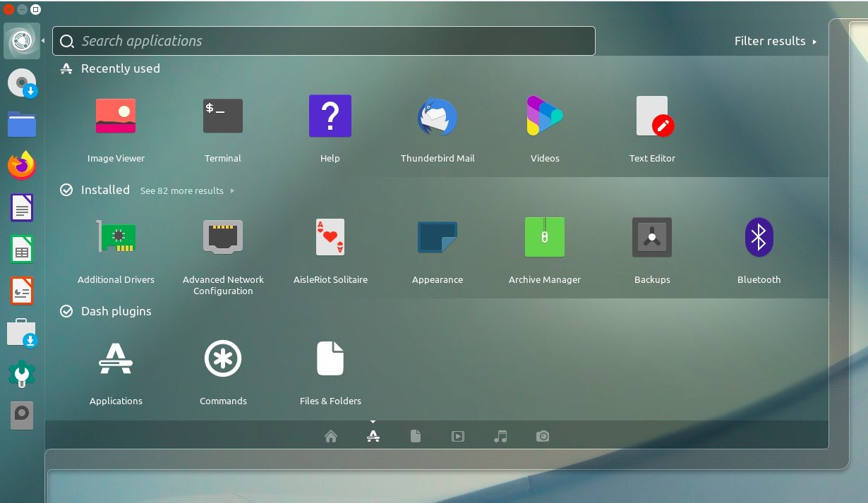Switch to the Home tab

pos(330,436)
